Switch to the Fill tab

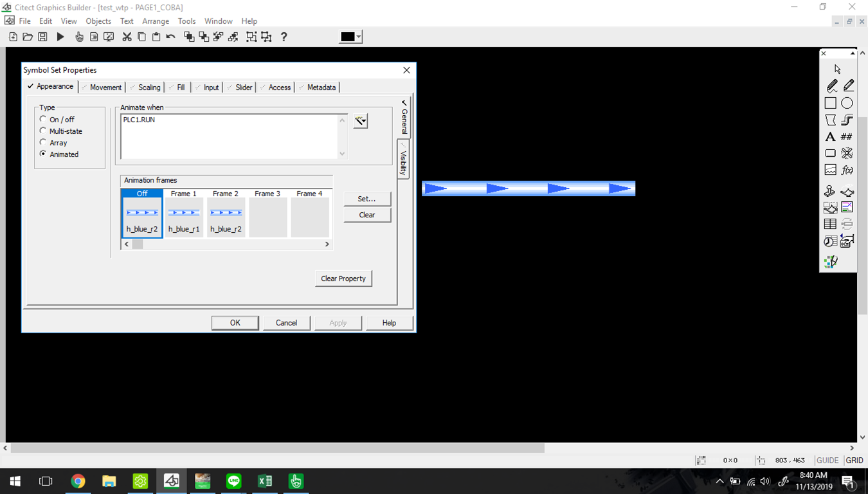tap(177, 87)
